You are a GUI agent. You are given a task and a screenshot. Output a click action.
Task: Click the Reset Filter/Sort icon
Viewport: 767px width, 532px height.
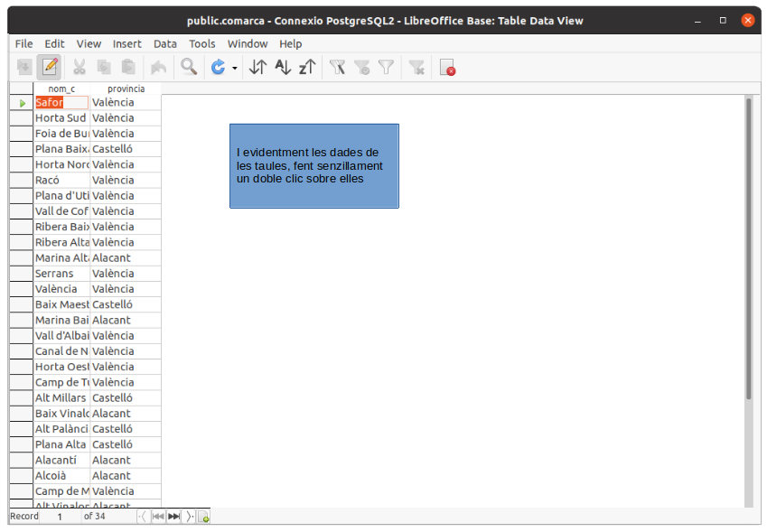pyautogui.click(x=416, y=67)
